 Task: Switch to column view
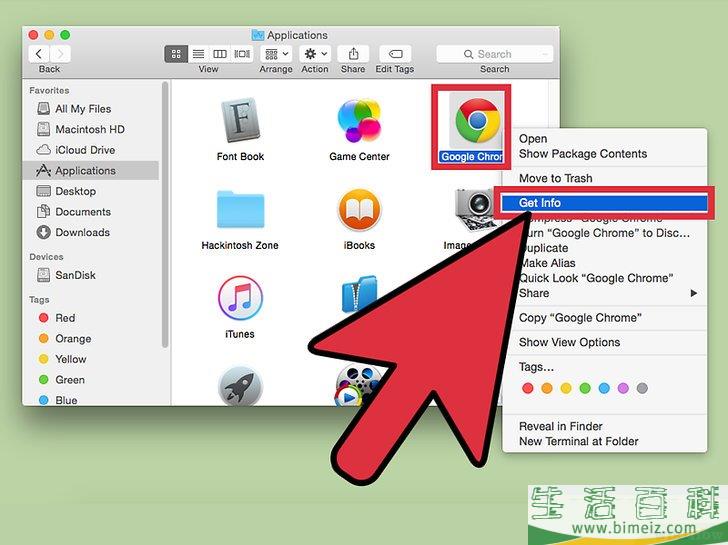(x=220, y=54)
